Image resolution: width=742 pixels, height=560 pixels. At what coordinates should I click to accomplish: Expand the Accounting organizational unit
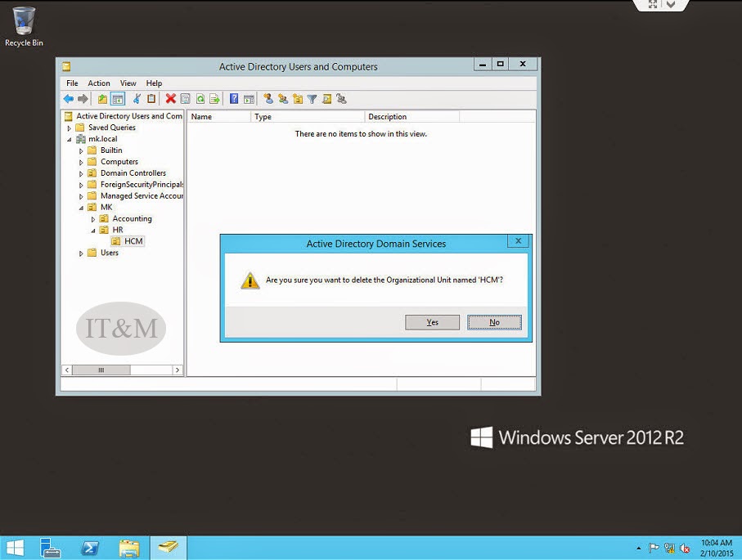tap(92, 218)
